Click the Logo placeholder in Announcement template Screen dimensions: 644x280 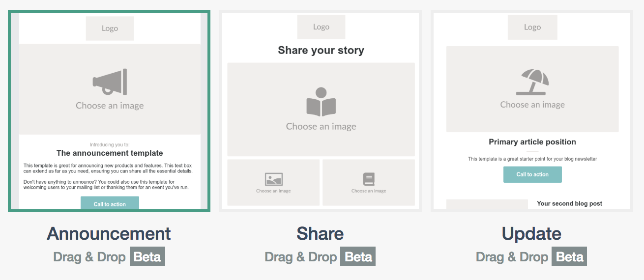point(110,28)
